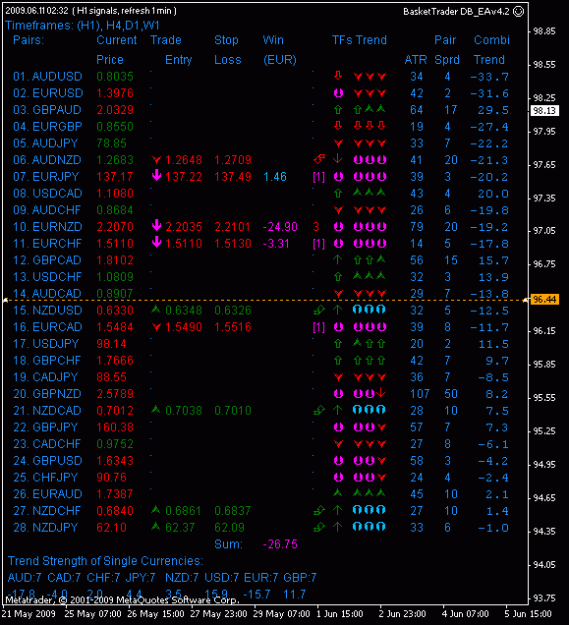
Task: Click the '10. EURNZD' pair label
Action: tap(47, 227)
